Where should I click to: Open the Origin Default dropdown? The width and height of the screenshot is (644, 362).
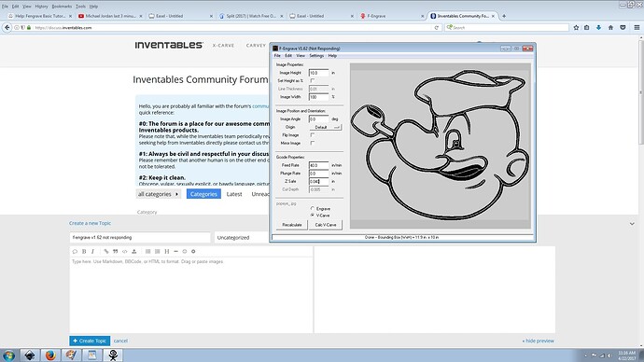tap(326, 127)
